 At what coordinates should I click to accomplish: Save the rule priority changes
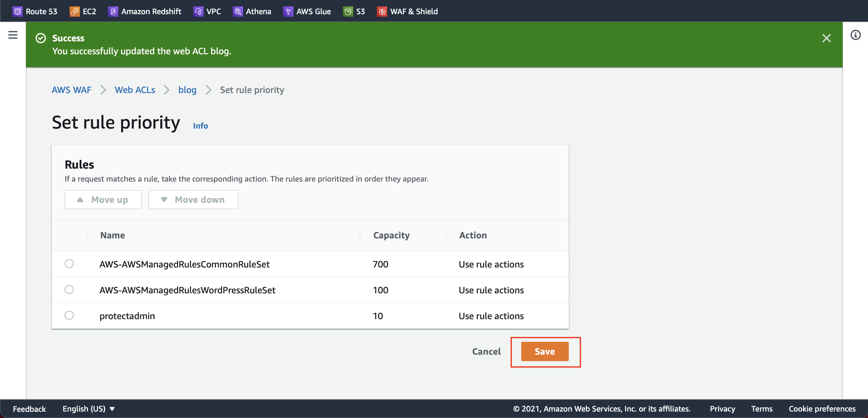tap(545, 351)
